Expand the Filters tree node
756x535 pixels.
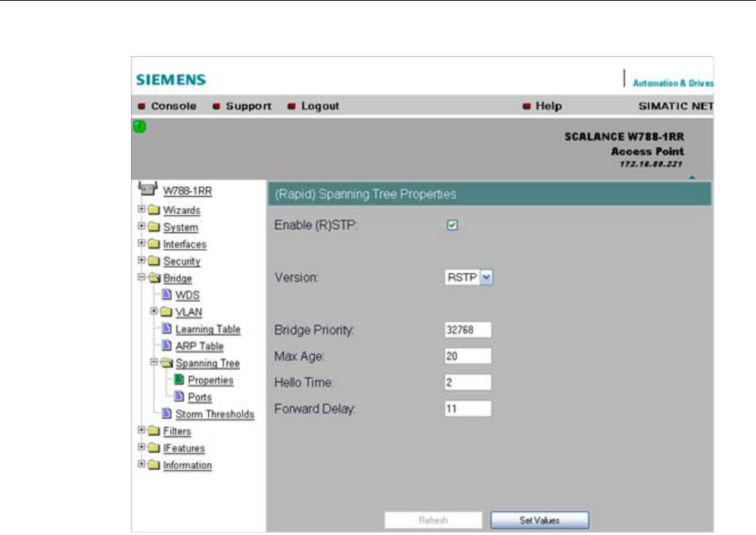click(x=142, y=430)
